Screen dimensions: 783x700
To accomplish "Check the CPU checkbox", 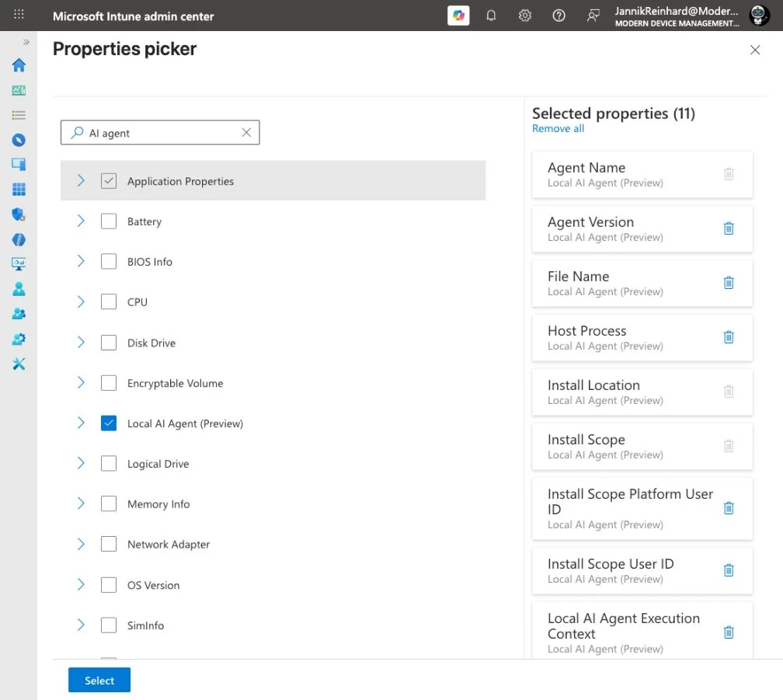I will pos(109,301).
